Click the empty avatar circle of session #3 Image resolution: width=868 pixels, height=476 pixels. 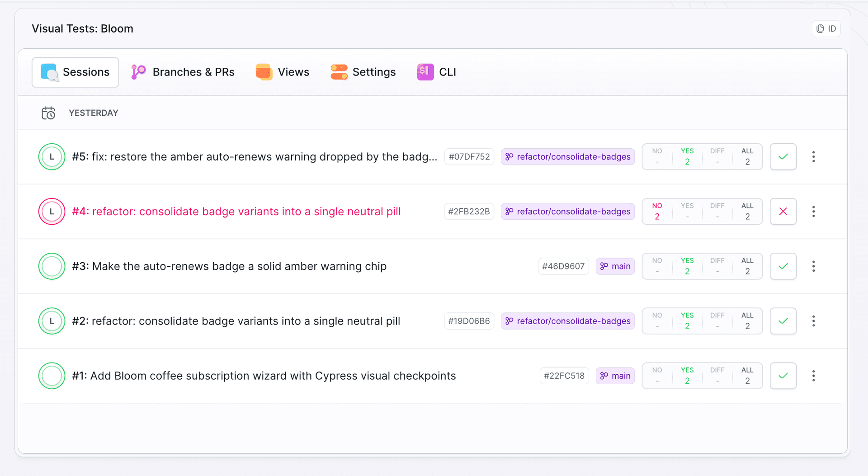click(x=52, y=266)
